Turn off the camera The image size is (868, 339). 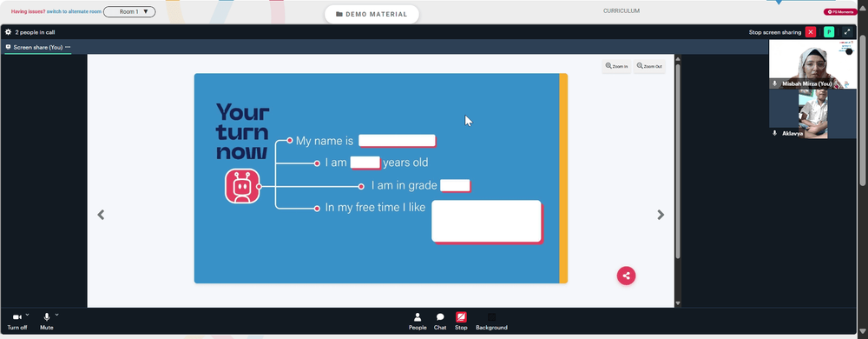coord(17,321)
